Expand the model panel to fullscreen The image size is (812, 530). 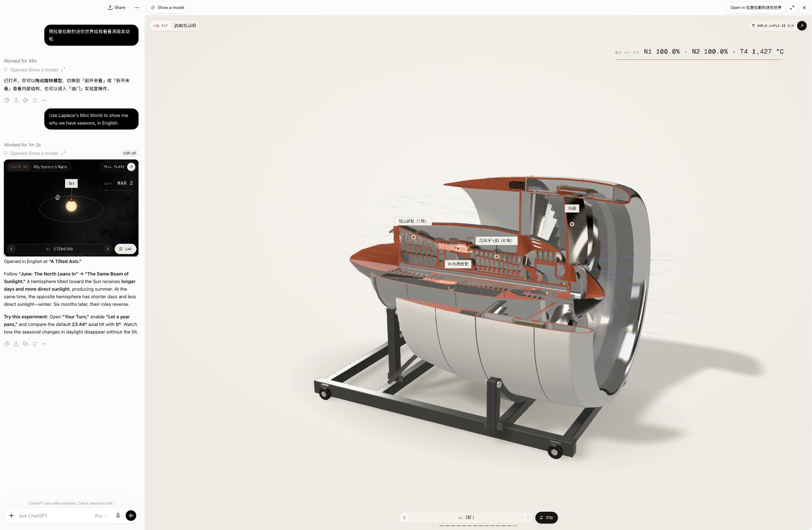pos(792,8)
